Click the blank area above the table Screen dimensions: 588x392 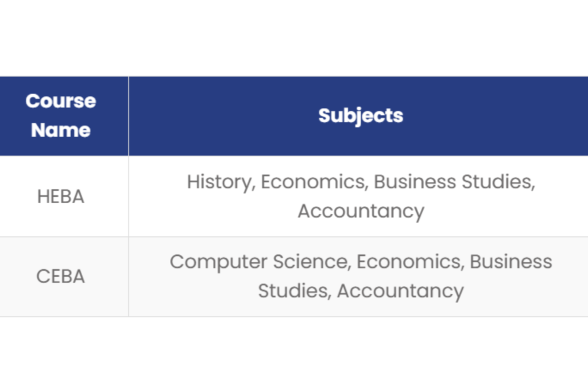pyautogui.click(x=294, y=37)
